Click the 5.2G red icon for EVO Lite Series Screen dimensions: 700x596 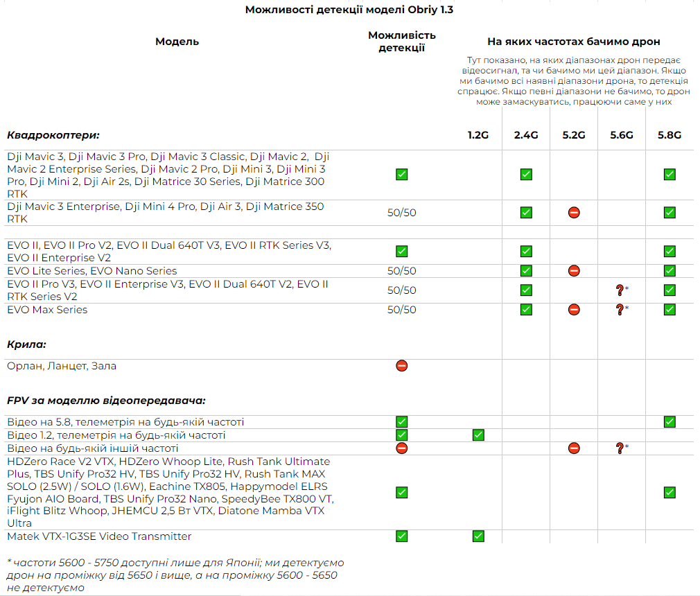(x=574, y=270)
